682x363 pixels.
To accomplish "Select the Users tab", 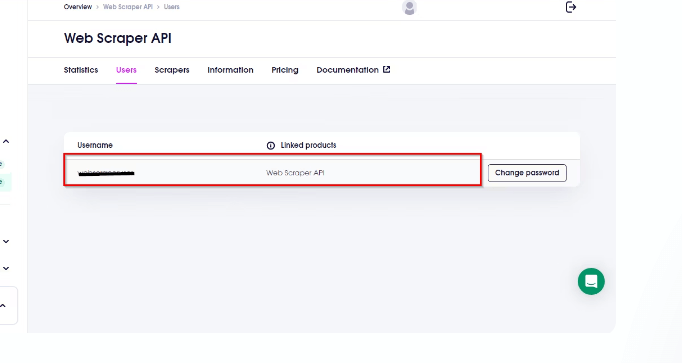I will pyautogui.click(x=126, y=70).
